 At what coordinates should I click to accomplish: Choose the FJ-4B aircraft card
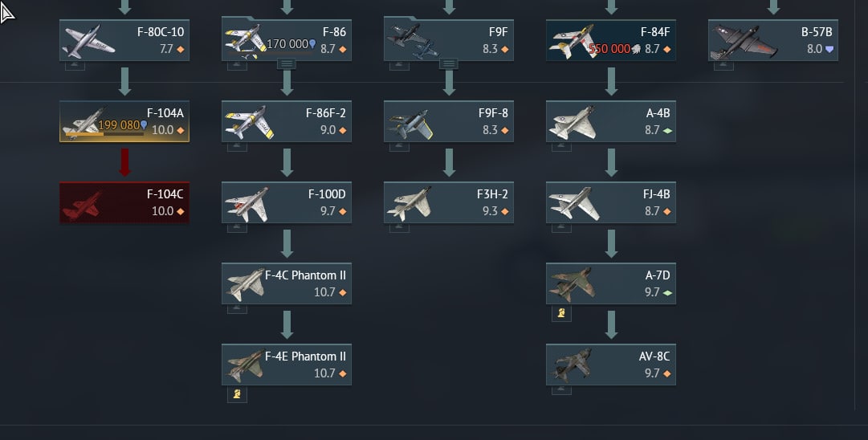pos(610,202)
